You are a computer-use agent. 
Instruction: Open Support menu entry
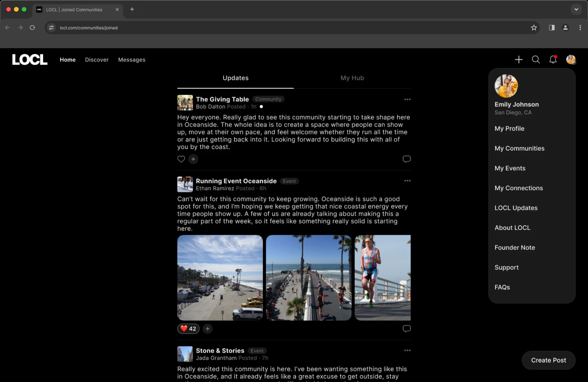507,267
